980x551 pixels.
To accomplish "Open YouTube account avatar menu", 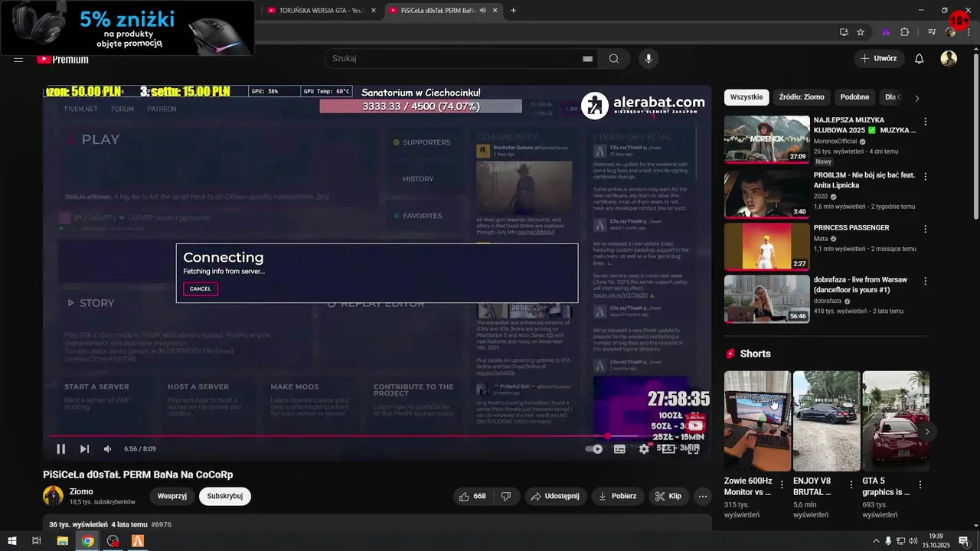I will click(x=949, y=59).
